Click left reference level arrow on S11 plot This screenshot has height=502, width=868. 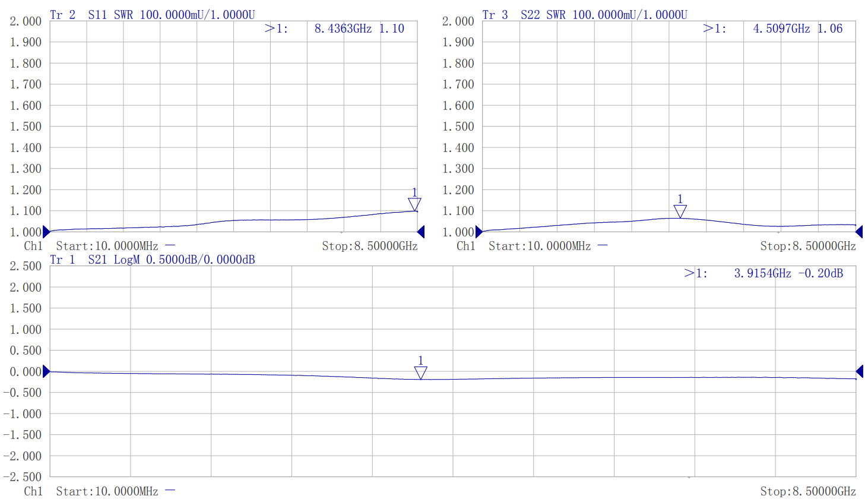pyautogui.click(x=46, y=232)
